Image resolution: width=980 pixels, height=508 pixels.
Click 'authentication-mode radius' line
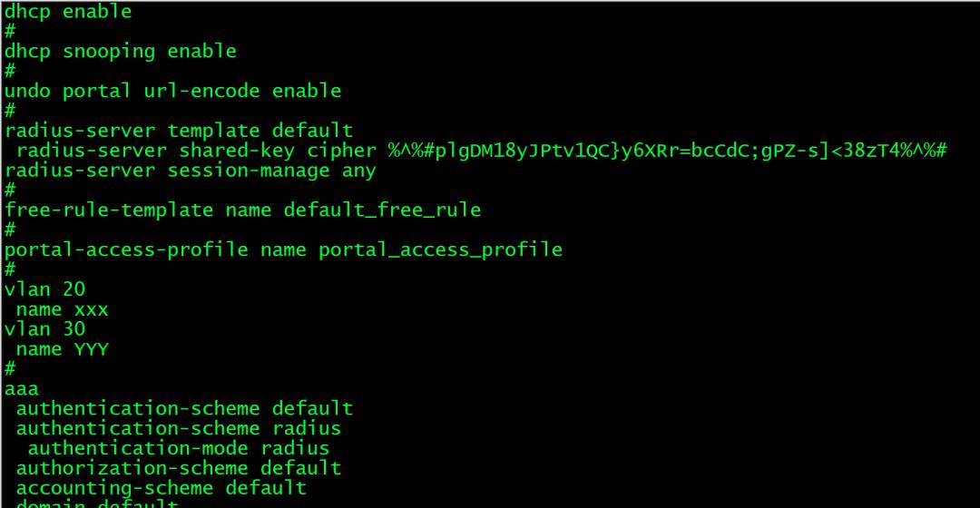pyautogui.click(x=179, y=449)
